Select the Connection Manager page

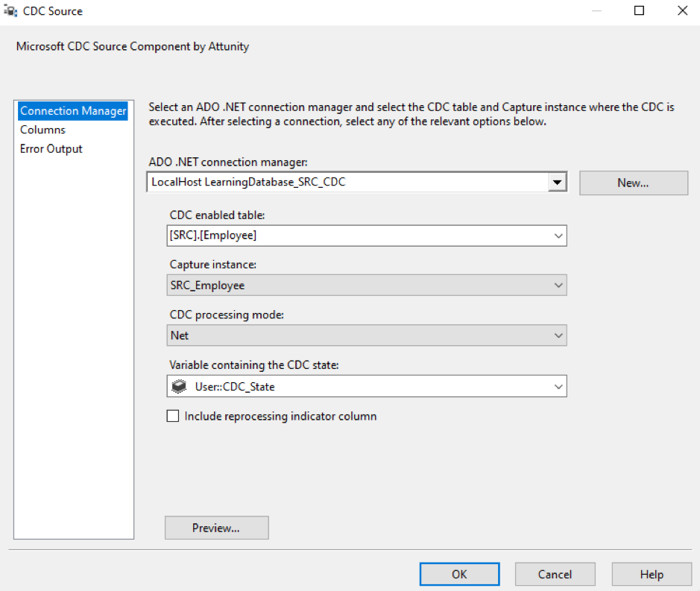pyautogui.click(x=72, y=110)
